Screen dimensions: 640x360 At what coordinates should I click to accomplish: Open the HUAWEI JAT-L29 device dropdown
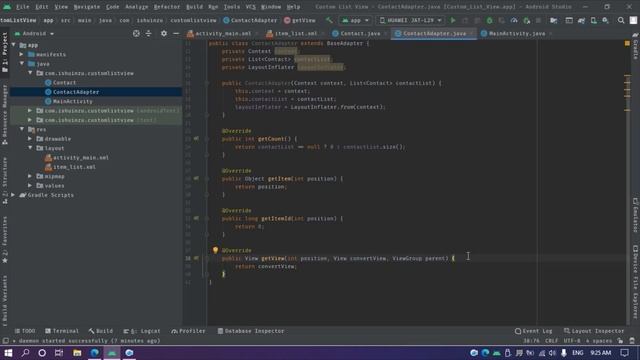[x=410, y=20]
